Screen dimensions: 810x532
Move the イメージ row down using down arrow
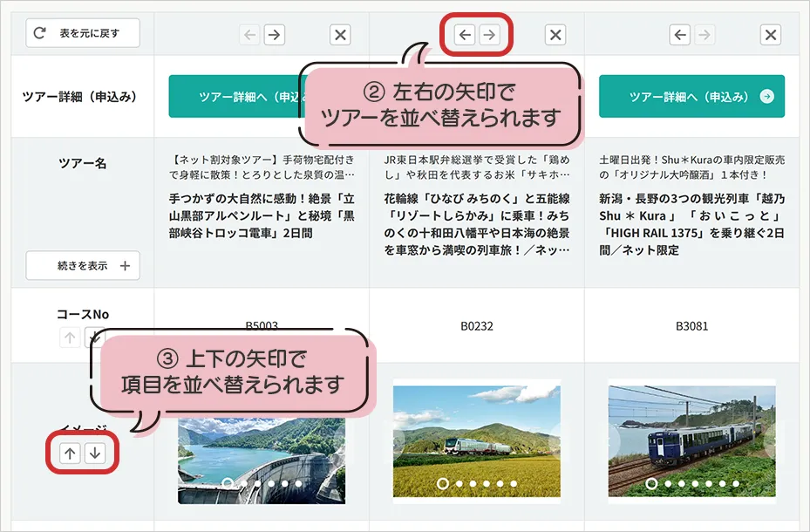[x=96, y=453]
